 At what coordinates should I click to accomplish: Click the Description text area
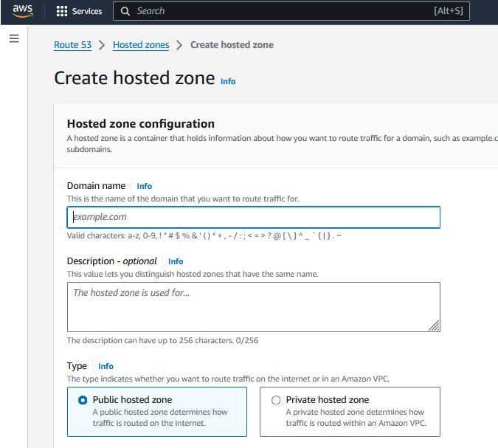pos(254,307)
